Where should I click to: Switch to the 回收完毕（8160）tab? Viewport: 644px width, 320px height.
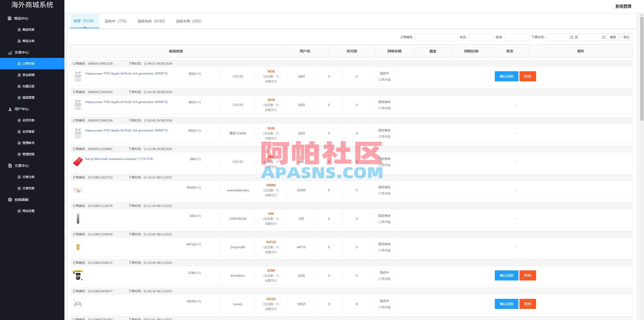(x=151, y=21)
